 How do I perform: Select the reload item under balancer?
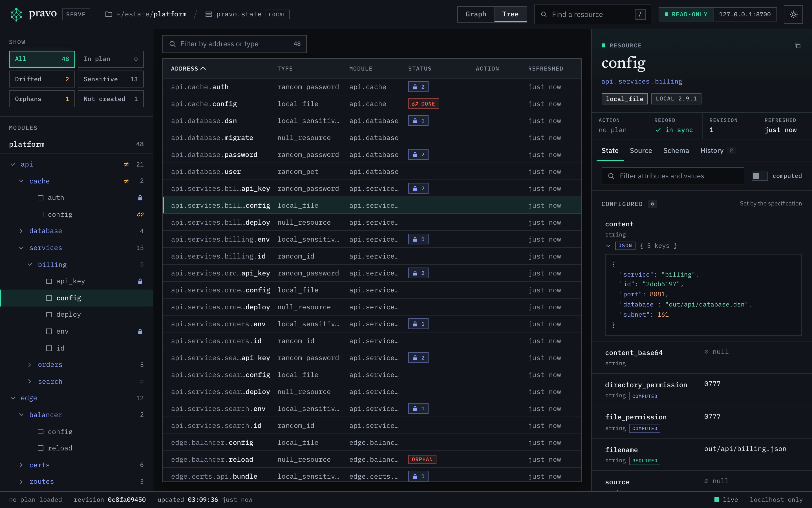click(x=76, y=448)
